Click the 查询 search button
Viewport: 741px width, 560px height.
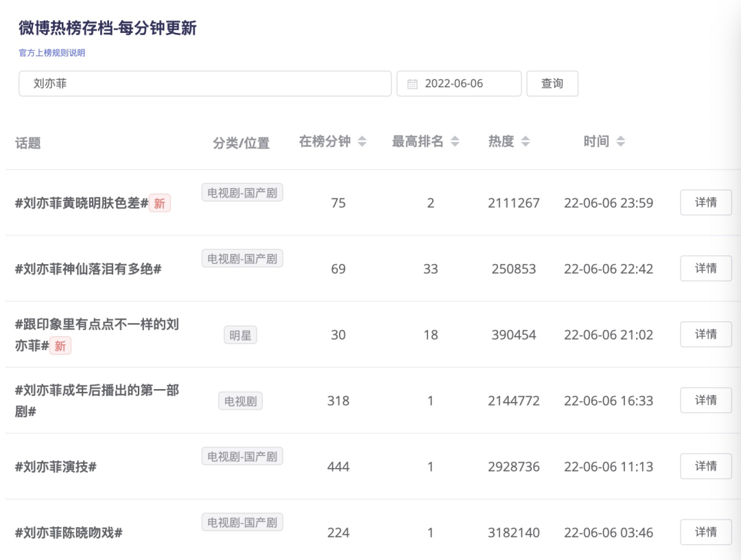coord(552,84)
